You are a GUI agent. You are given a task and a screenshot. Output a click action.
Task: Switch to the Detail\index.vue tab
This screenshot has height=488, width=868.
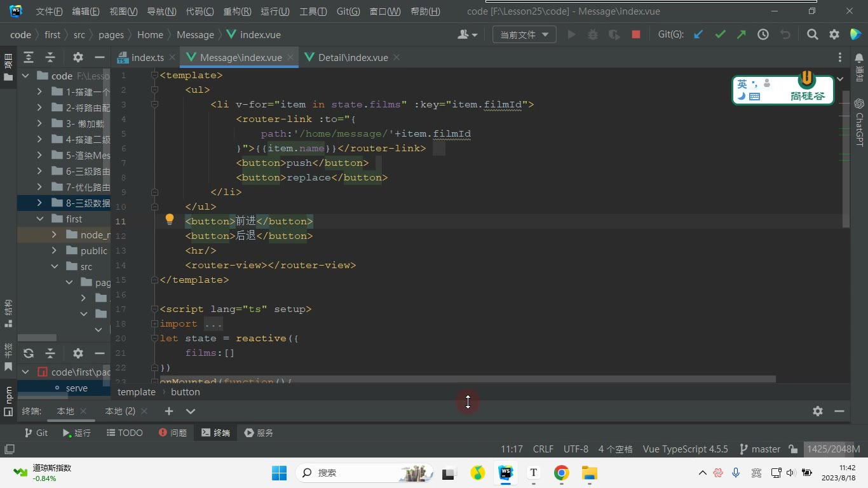pyautogui.click(x=353, y=57)
